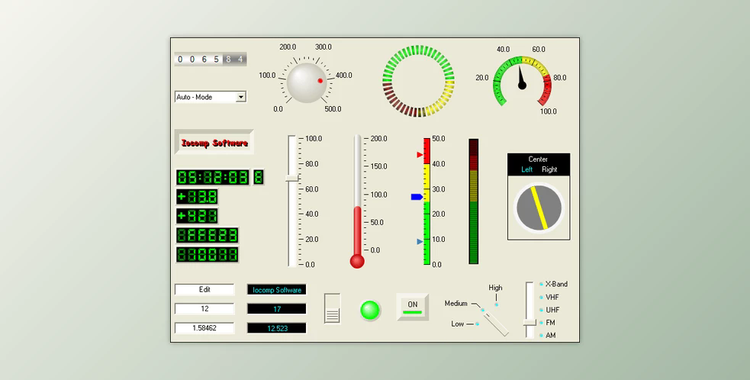
Task: Click the thermometer's red bulb
Action: coord(357,261)
